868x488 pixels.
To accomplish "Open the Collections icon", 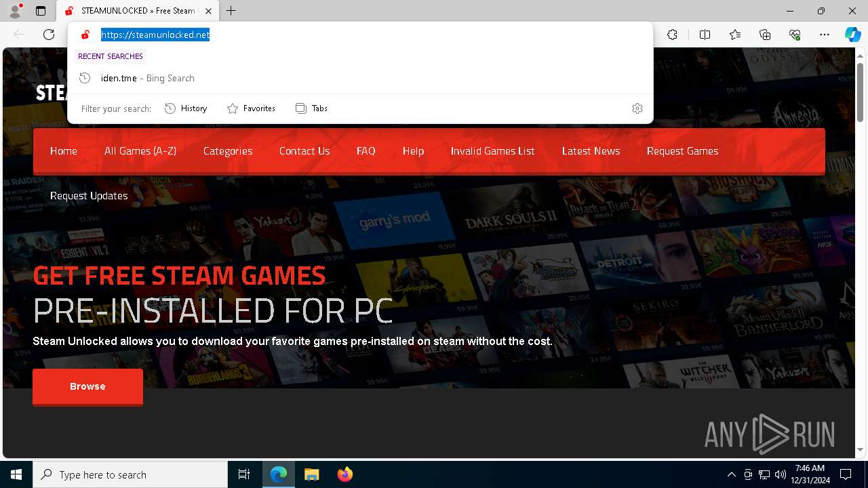I will (765, 35).
